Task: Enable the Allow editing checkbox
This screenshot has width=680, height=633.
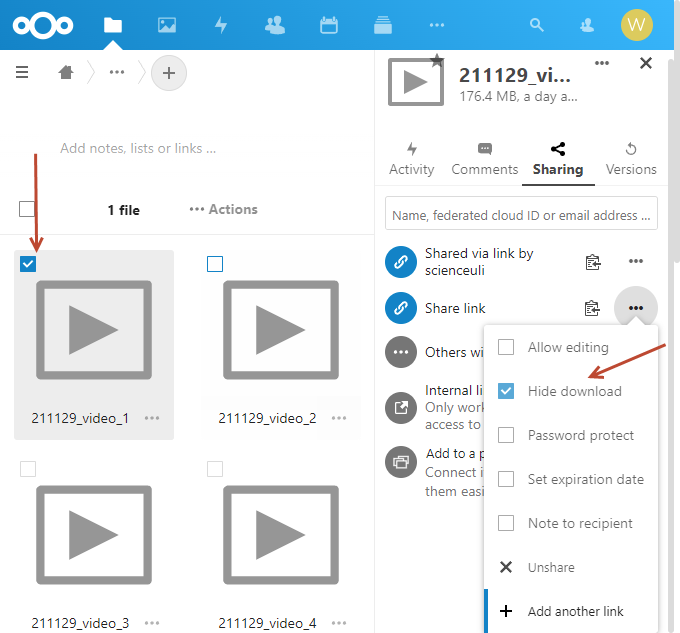Action: (507, 347)
